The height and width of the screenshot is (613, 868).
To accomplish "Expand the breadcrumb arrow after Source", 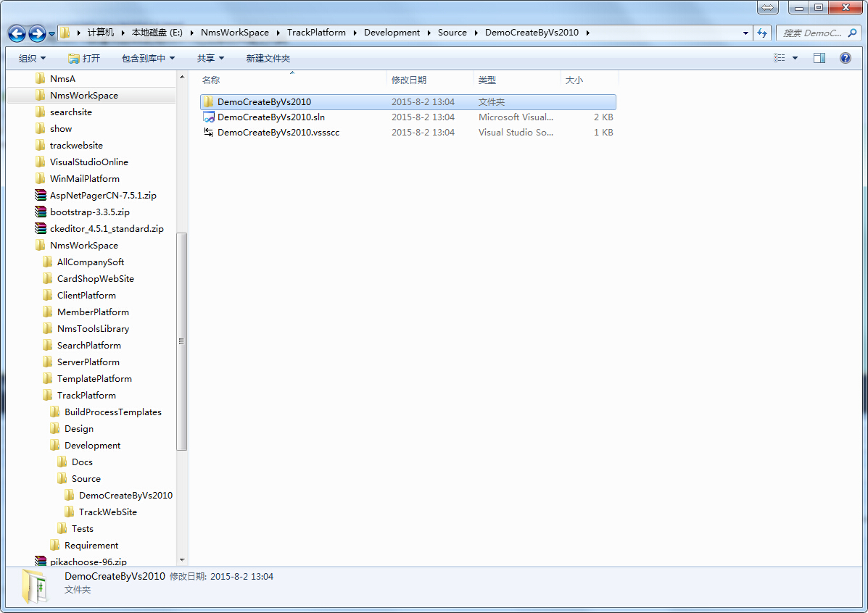I will (476, 33).
